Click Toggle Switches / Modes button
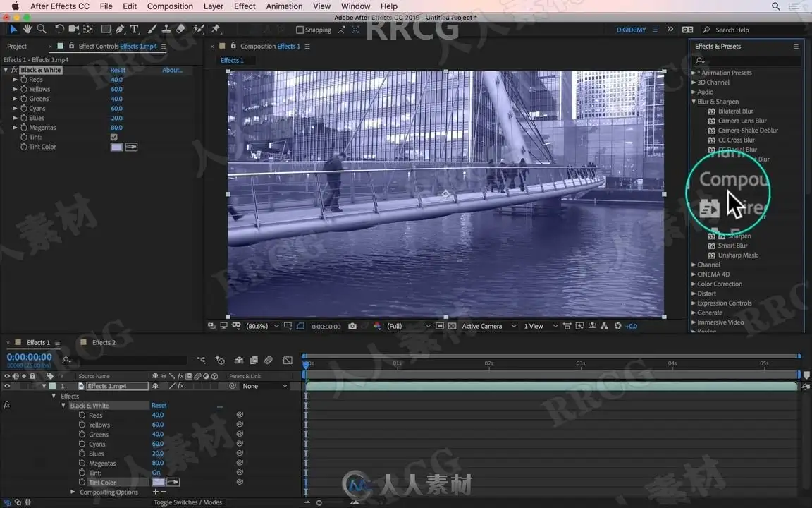The height and width of the screenshot is (508, 812). [187, 502]
